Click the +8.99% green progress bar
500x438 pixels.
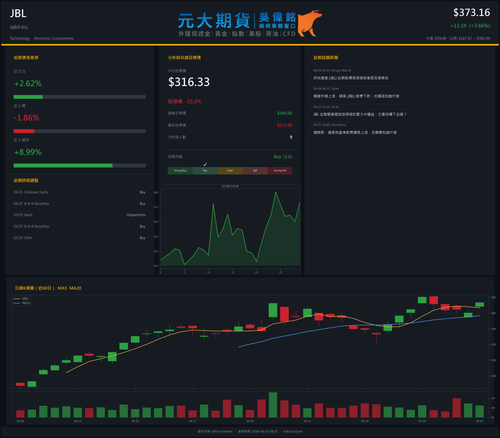pos(63,165)
